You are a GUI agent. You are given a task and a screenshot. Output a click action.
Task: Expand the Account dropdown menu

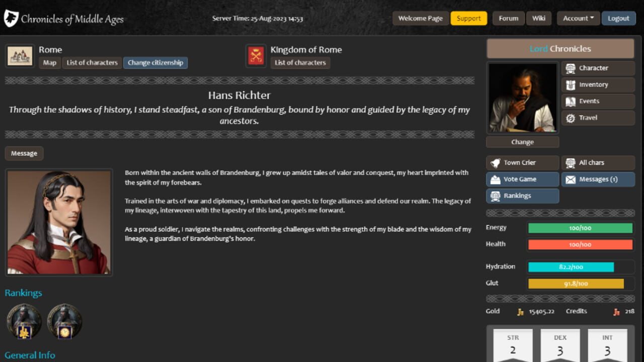tap(578, 18)
